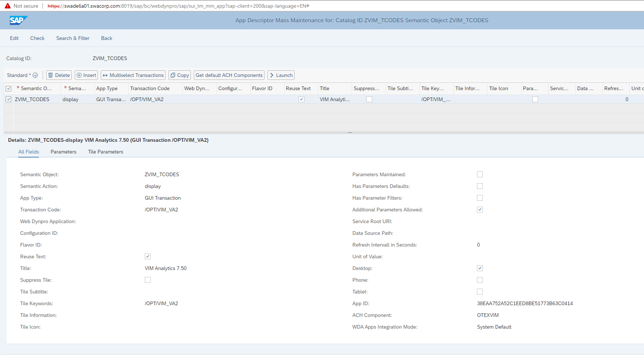Click the splitter handle below the table
The width and height of the screenshot is (644, 355).
(x=350, y=132)
